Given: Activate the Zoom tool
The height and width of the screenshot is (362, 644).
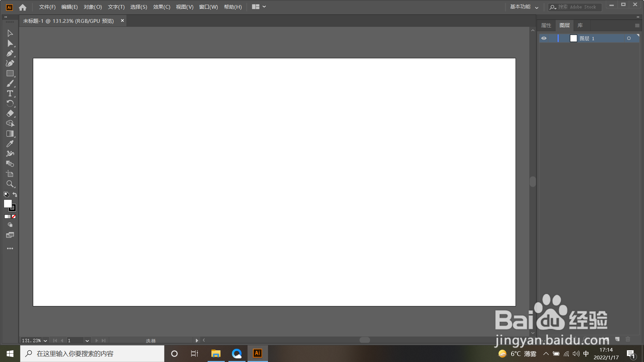Looking at the screenshot, I should (x=10, y=184).
